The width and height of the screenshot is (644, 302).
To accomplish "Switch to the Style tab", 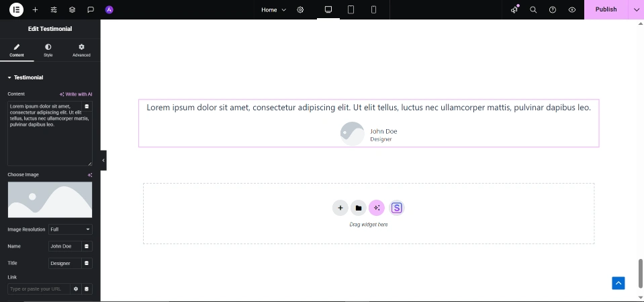I will coord(48,50).
